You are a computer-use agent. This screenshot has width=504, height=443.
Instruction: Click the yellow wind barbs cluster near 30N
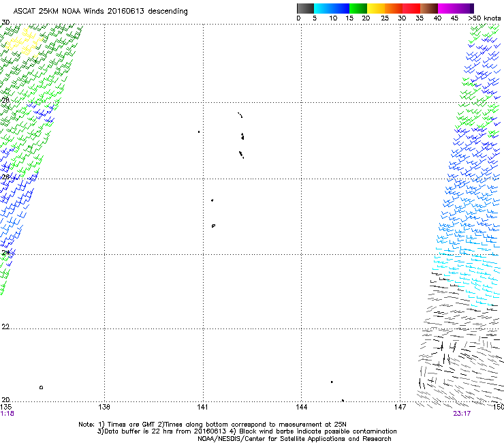(24, 42)
